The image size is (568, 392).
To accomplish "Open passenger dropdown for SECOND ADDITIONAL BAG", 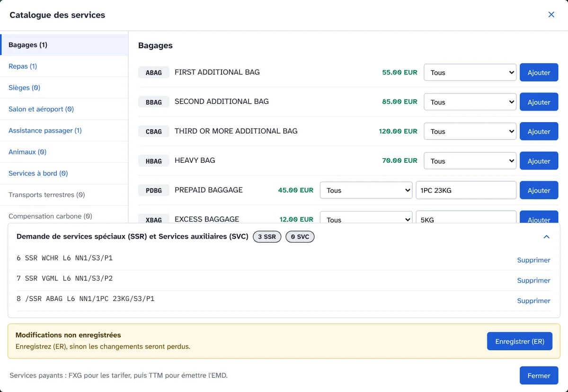I will [470, 102].
